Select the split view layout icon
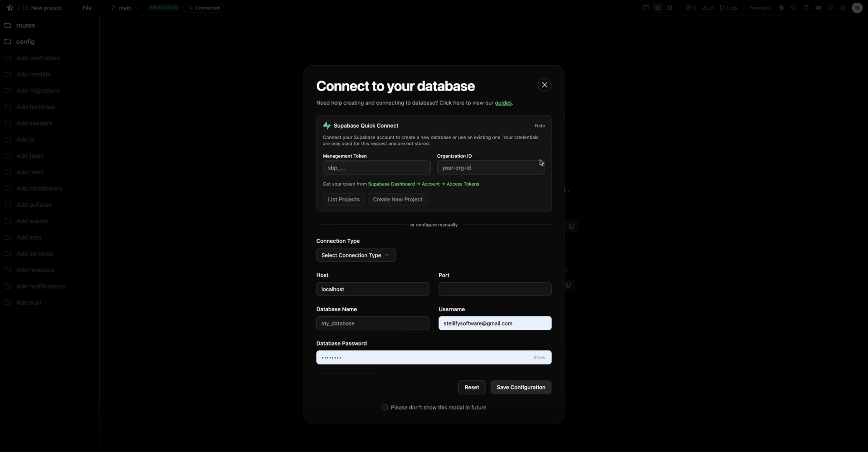868x452 pixels. (x=670, y=7)
